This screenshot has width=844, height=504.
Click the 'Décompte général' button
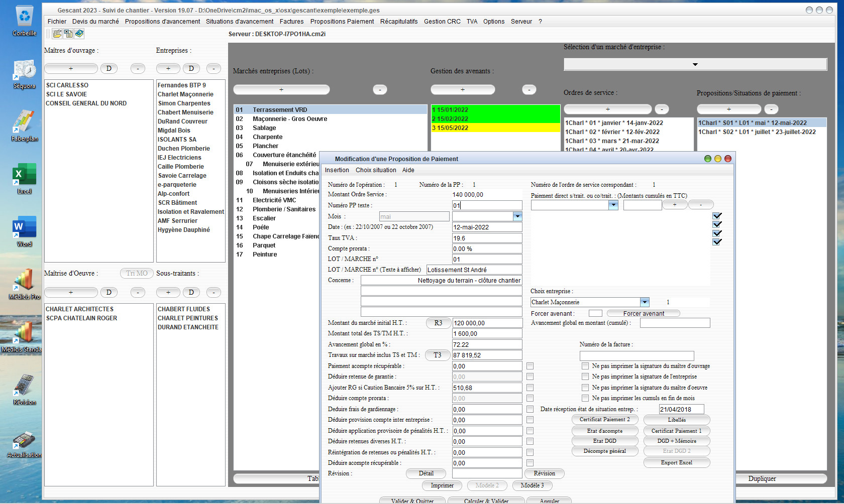pyautogui.click(x=604, y=451)
